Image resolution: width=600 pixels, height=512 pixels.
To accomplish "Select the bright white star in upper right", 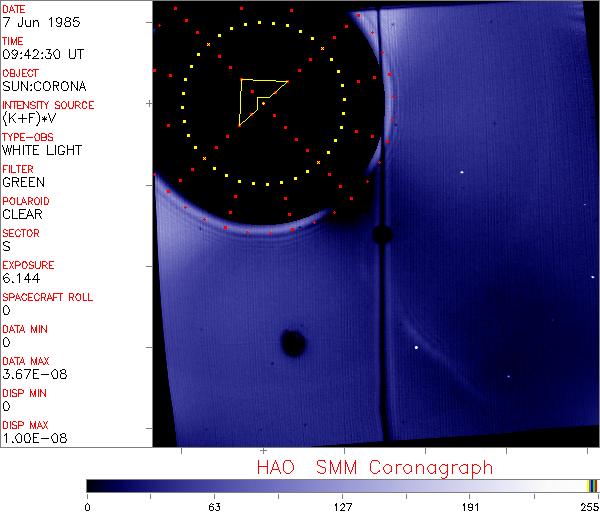I will pyautogui.click(x=462, y=172).
